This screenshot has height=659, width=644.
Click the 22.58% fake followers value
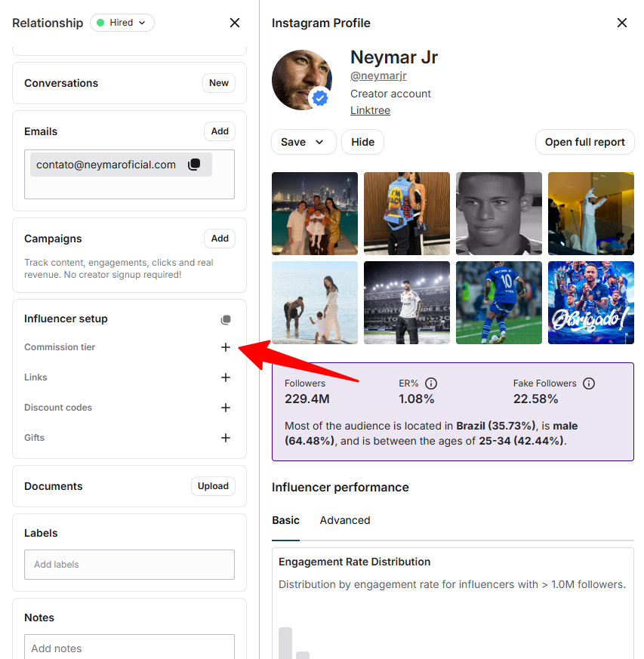(x=535, y=399)
